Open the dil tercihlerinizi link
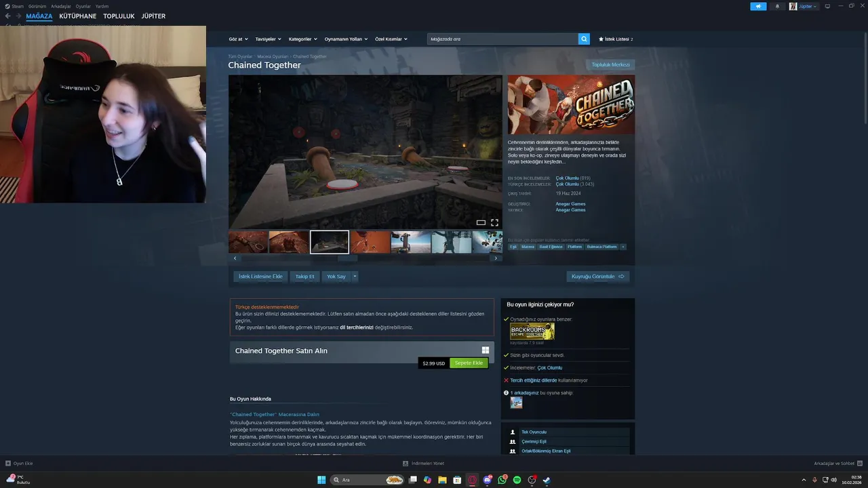 357,327
